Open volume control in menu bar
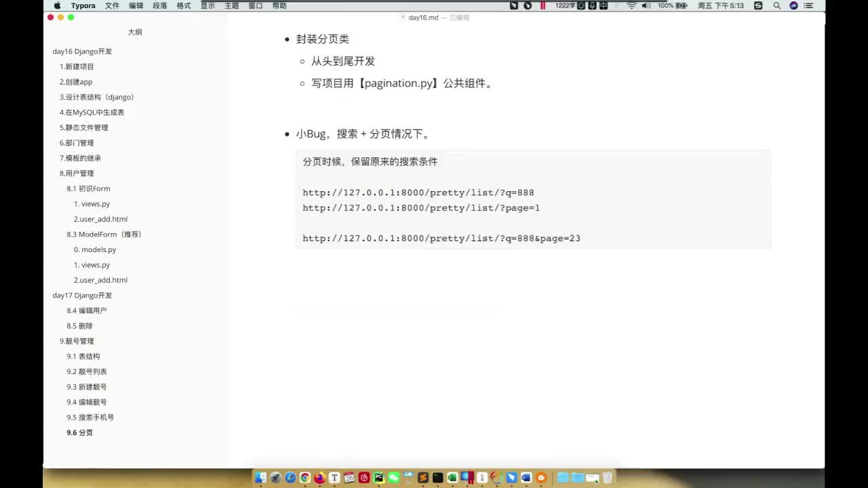Screen dimensions: 868x488 [646, 5]
